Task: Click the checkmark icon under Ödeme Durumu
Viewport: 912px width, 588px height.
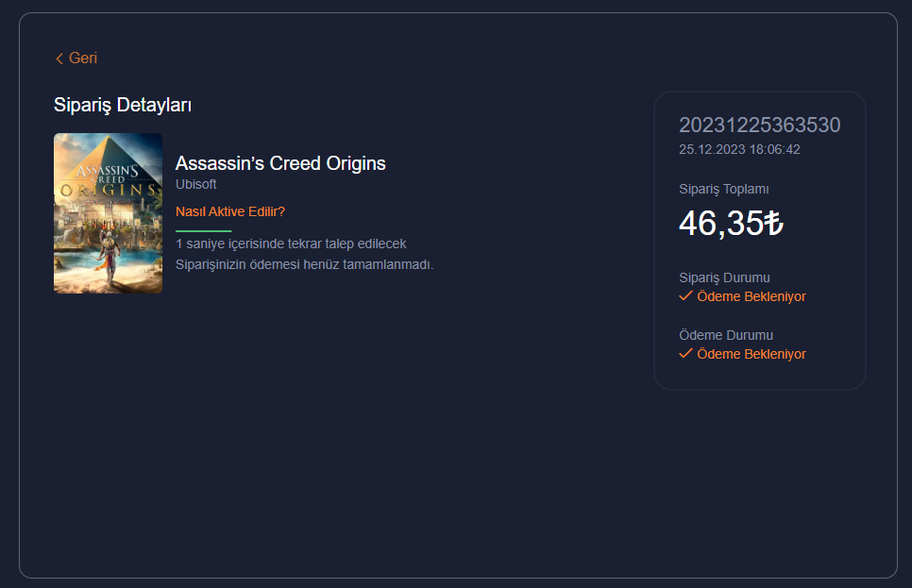Action: click(685, 354)
